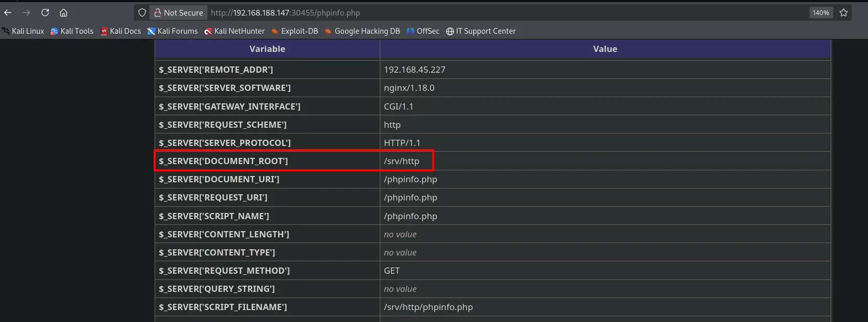
Task: Select the /phpinfo.php value of DOCUMENT_URI
Action: click(x=410, y=179)
